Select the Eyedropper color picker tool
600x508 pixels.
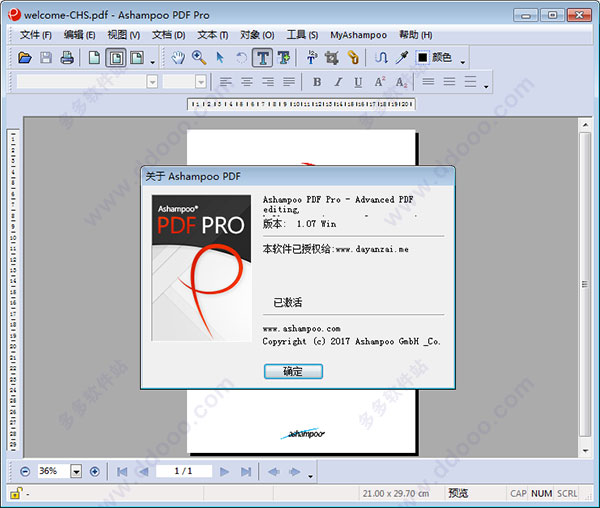[x=401, y=58]
